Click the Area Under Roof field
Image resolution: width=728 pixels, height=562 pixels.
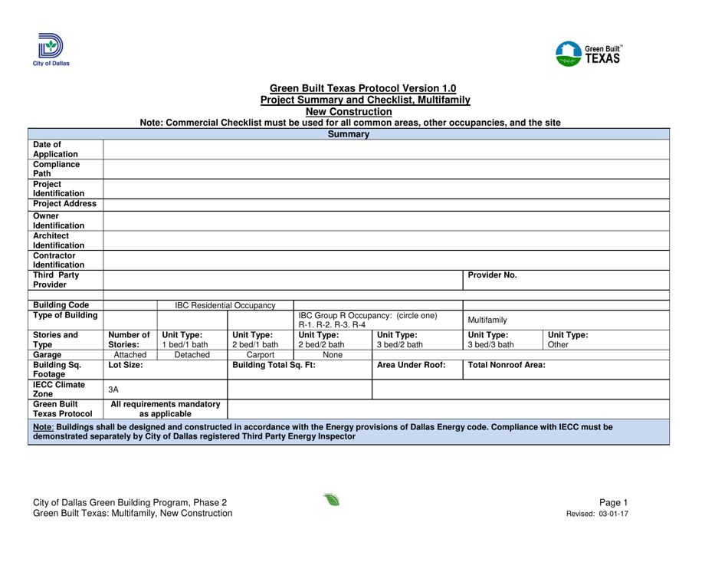coord(418,370)
